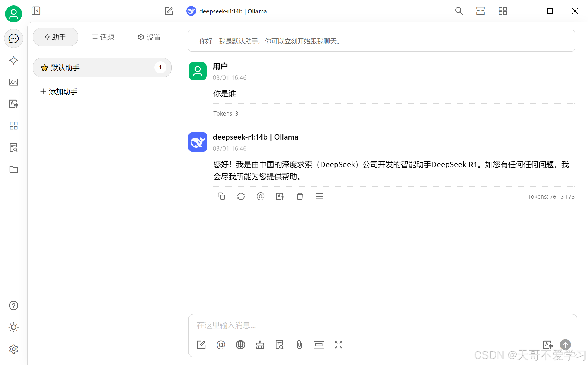Toggle the expand input box icon
Image resolution: width=588 pixels, height=365 pixels.
(x=338, y=345)
